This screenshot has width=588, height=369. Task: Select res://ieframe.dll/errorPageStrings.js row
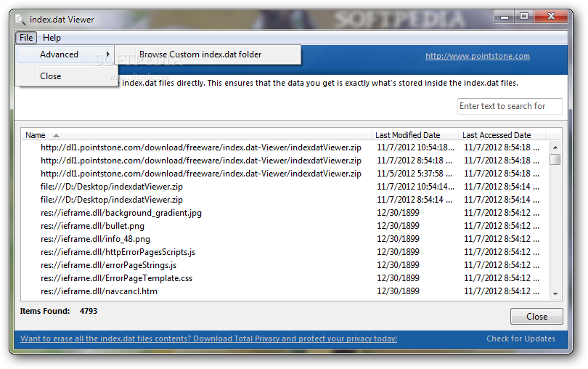click(x=285, y=265)
